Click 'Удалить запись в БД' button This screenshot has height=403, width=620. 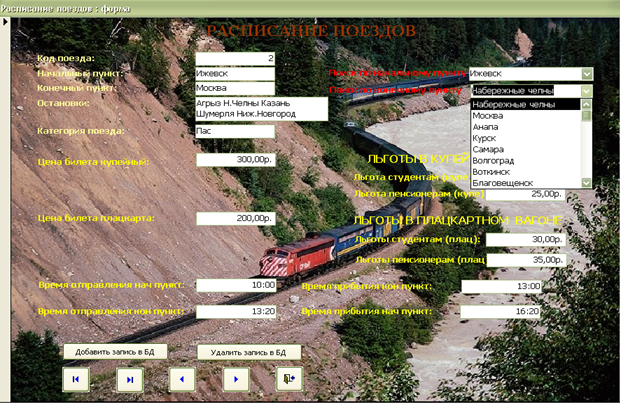pos(249,352)
